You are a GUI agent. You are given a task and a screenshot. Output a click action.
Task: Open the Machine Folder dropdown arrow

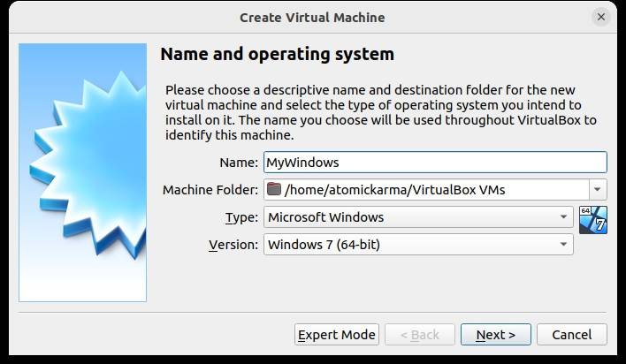[598, 189]
